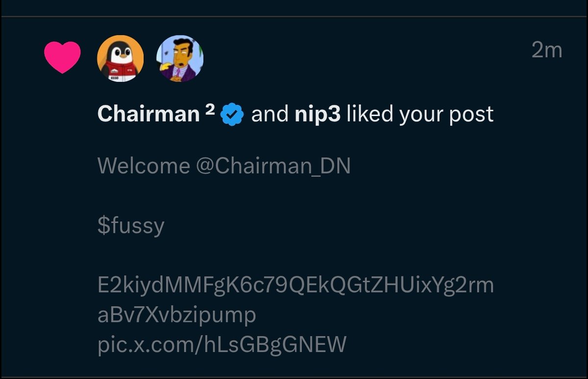588x379 pixels.
Task: Open the pic.x.com/hLsGBgGNEW link
Action: pyautogui.click(x=222, y=344)
